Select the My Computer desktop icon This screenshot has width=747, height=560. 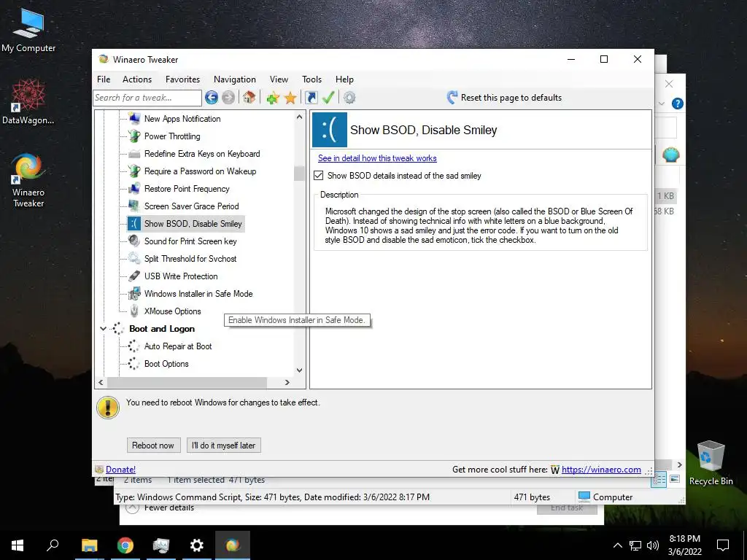[x=28, y=29]
